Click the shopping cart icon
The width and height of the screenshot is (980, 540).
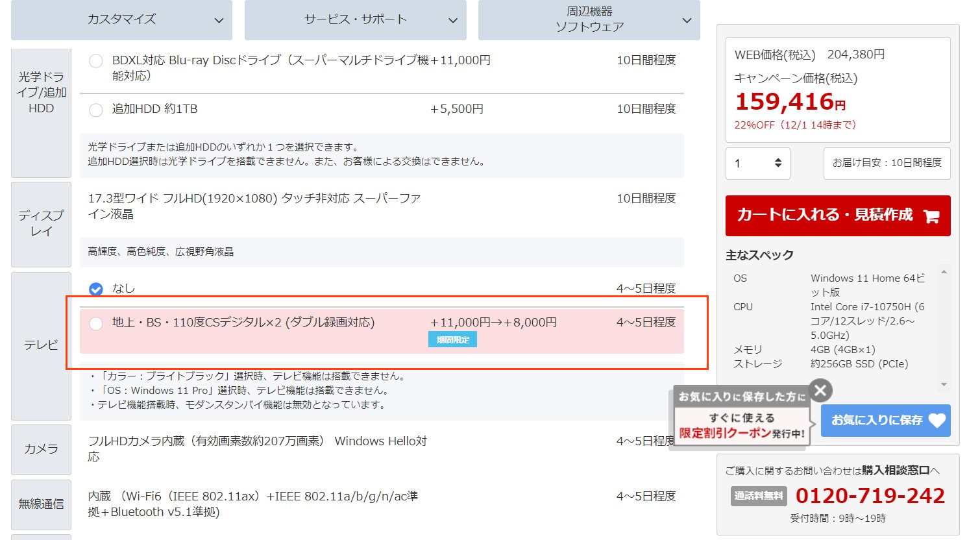(x=931, y=216)
